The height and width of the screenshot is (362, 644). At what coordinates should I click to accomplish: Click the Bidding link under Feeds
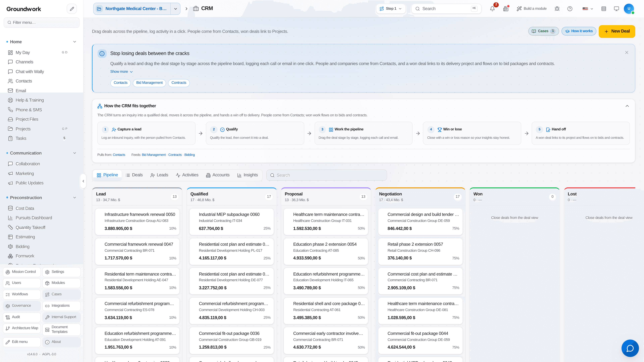click(x=190, y=155)
